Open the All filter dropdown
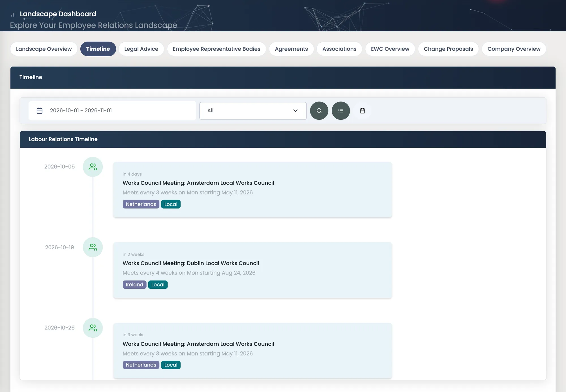566x392 pixels. tap(253, 111)
